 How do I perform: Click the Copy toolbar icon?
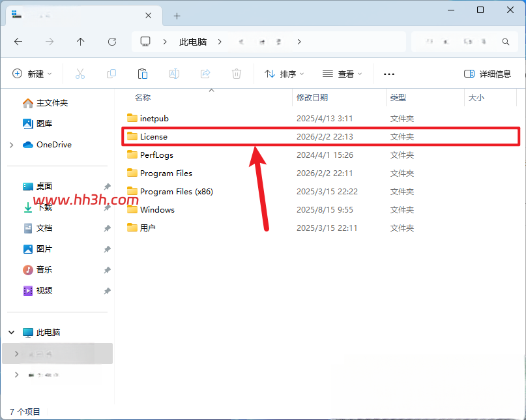[111, 74]
